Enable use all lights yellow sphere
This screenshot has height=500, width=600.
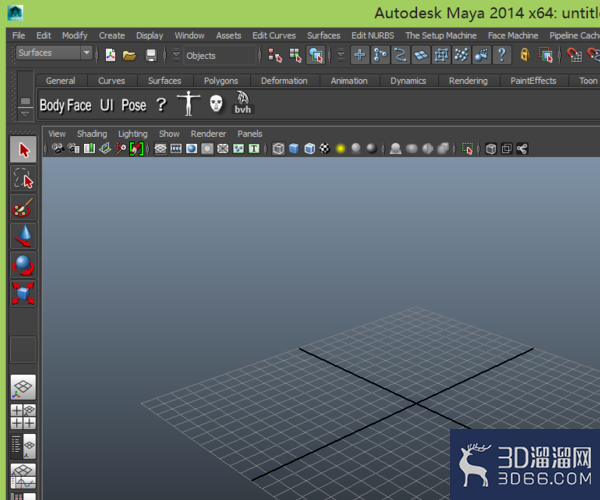pos(340,149)
